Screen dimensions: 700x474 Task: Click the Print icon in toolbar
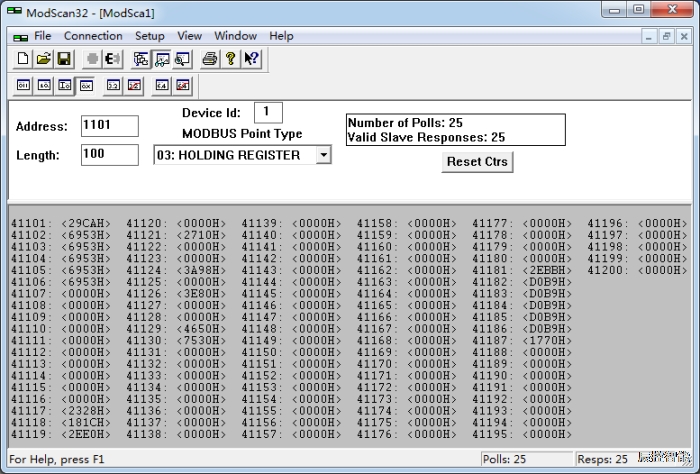(210, 59)
